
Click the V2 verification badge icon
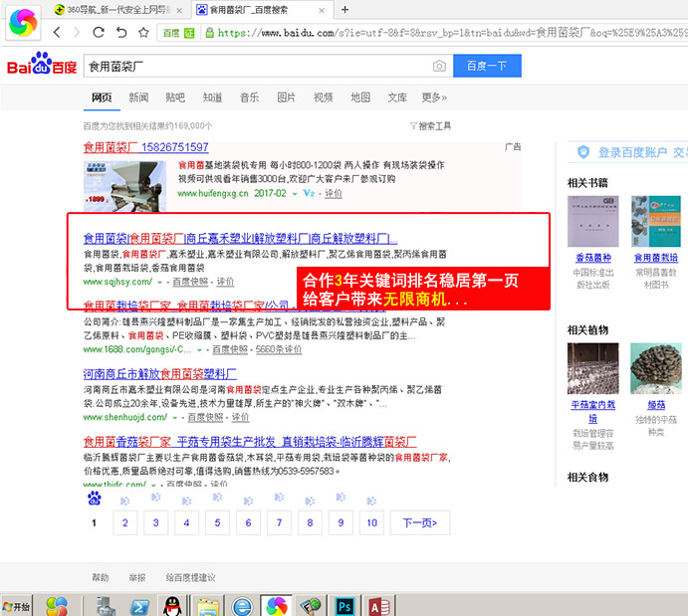[309, 193]
